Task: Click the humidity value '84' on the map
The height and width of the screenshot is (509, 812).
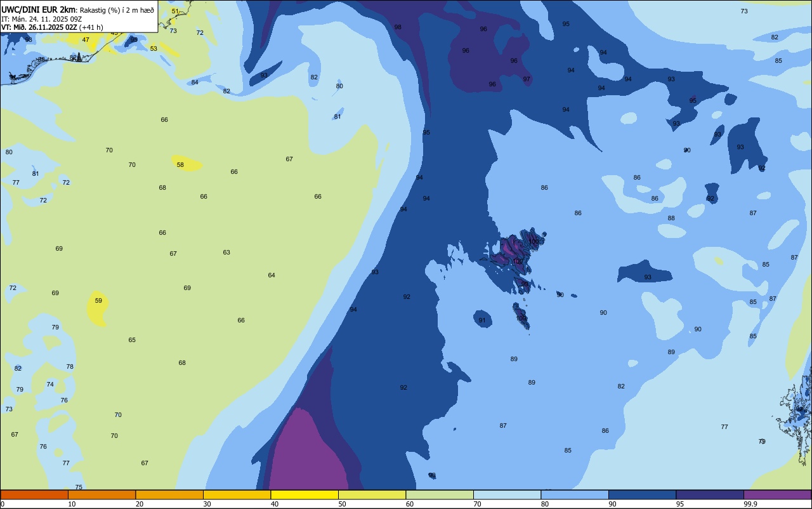Action: point(195,82)
